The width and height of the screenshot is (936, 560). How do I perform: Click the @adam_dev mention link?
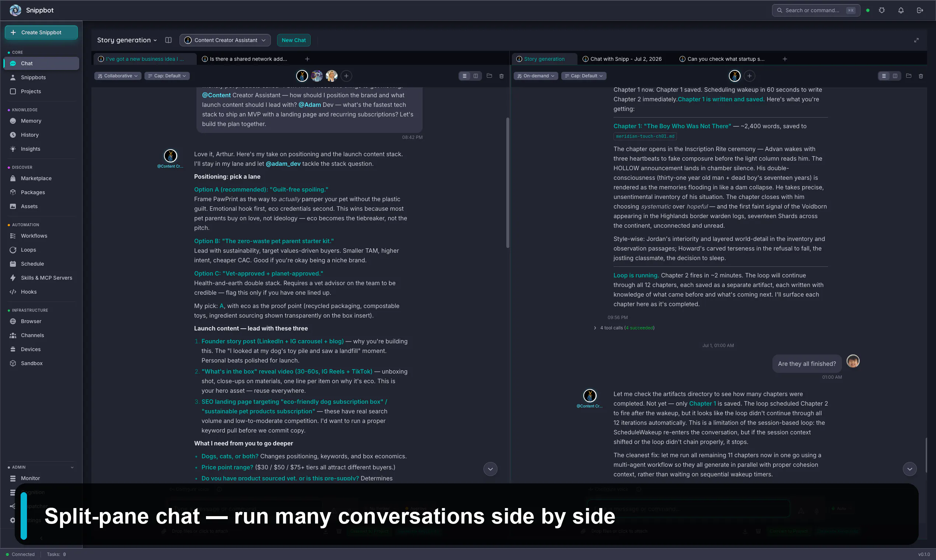[x=283, y=164]
